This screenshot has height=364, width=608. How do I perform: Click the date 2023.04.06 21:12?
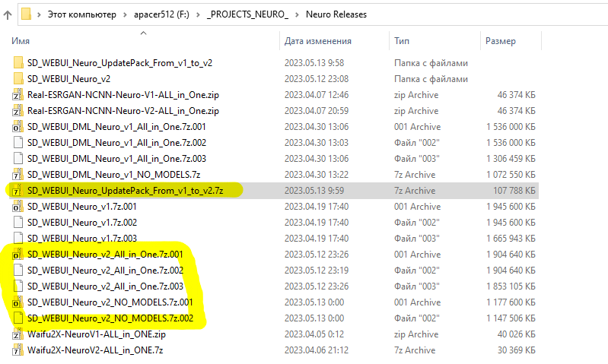pos(317,350)
